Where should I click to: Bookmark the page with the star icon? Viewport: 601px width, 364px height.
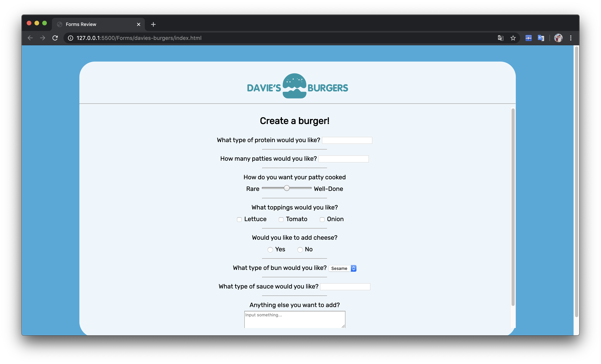click(513, 38)
